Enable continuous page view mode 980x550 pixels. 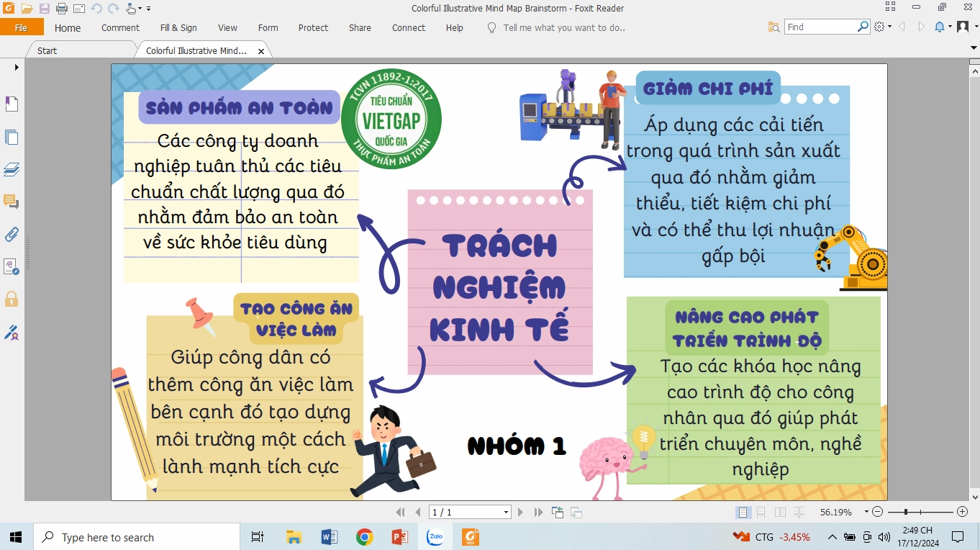(761, 513)
